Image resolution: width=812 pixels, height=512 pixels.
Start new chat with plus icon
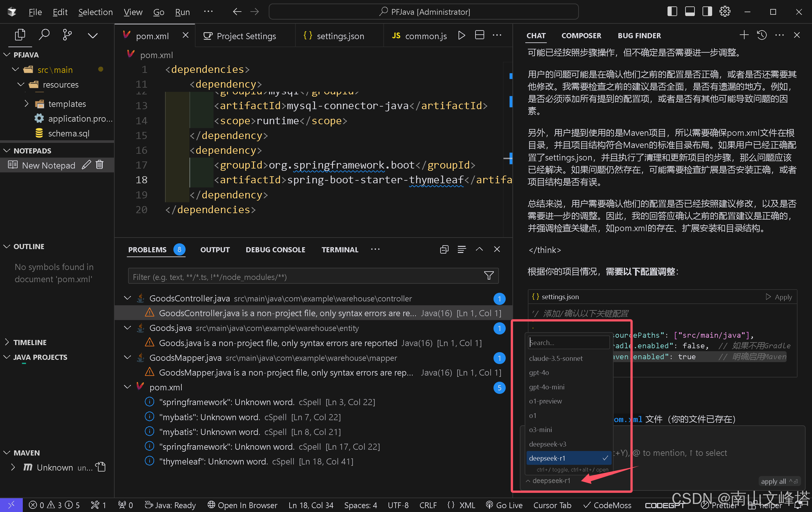744,35
